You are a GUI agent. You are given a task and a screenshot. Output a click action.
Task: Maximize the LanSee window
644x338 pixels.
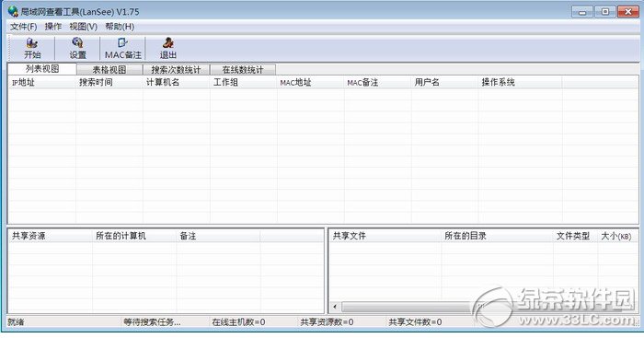pos(605,12)
